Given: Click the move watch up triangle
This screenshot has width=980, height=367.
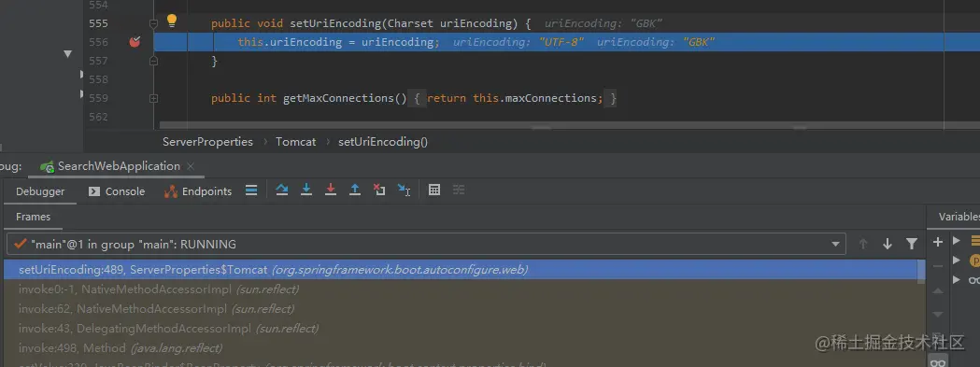Looking at the screenshot, I should tap(938, 290).
